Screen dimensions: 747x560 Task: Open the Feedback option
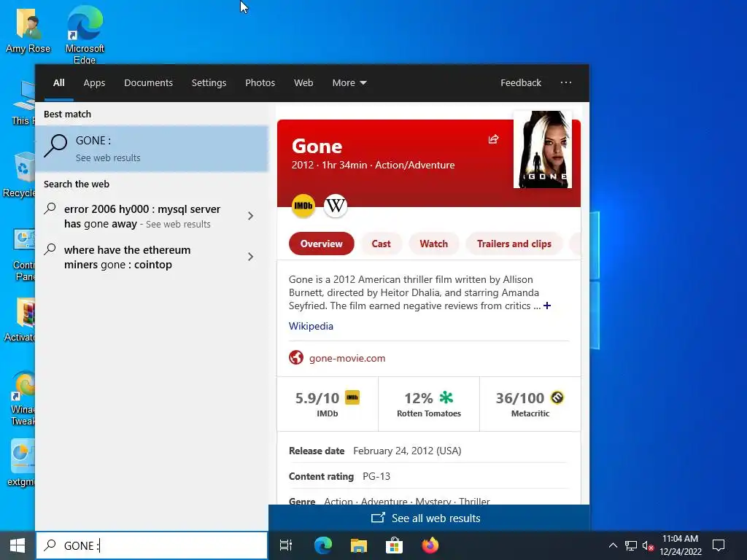[x=521, y=83]
